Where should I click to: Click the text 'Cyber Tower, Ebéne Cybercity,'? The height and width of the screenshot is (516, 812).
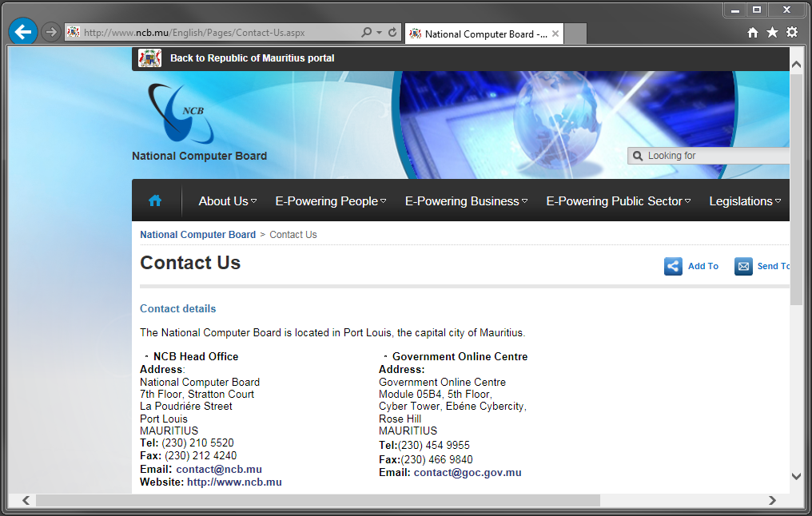tap(452, 407)
